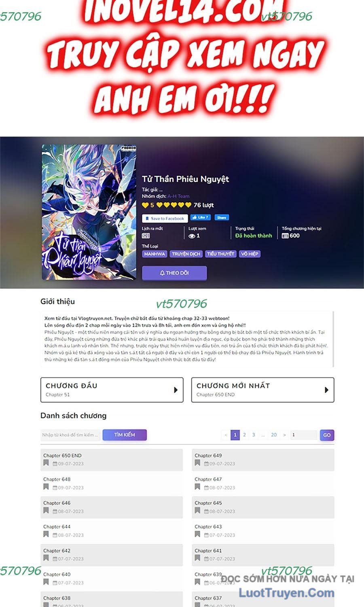This screenshot has height=607, width=364.
Task: Click the calendar icon below Lịch ra mắt
Action: coord(146,236)
